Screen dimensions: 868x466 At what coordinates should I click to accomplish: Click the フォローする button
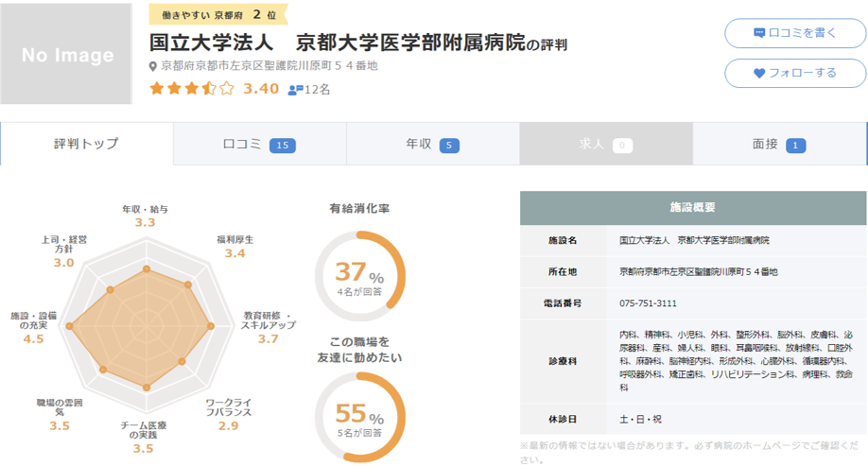point(795,73)
